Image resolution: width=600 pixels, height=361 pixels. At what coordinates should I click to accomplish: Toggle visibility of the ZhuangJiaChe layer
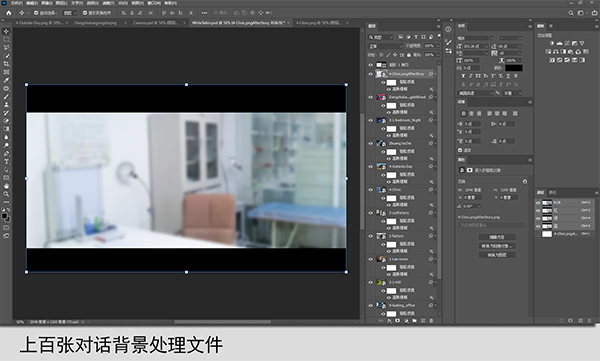tap(370, 143)
